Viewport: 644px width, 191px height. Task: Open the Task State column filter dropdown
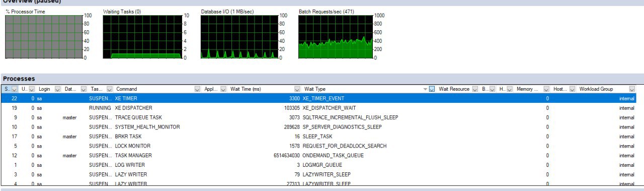(x=110, y=89)
